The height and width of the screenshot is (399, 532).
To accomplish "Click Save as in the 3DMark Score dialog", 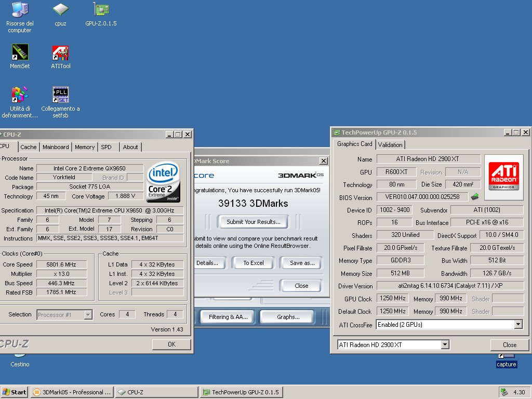I will click(x=302, y=263).
